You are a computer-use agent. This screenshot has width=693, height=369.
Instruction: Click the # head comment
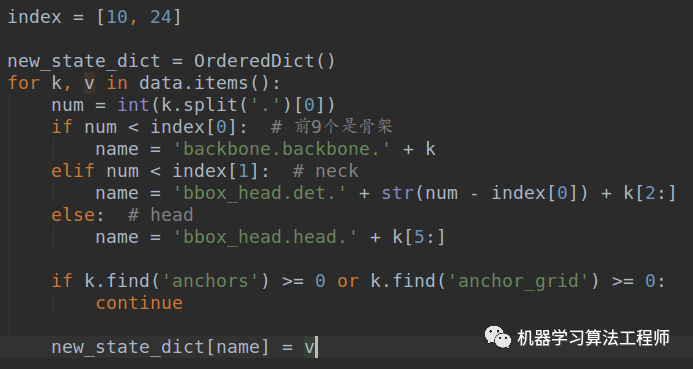click(x=160, y=215)
